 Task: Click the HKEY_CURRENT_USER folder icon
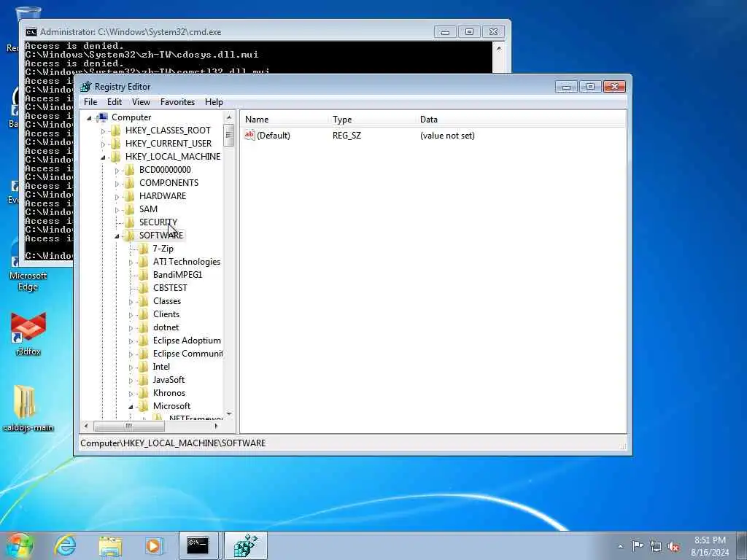point(116,144)
